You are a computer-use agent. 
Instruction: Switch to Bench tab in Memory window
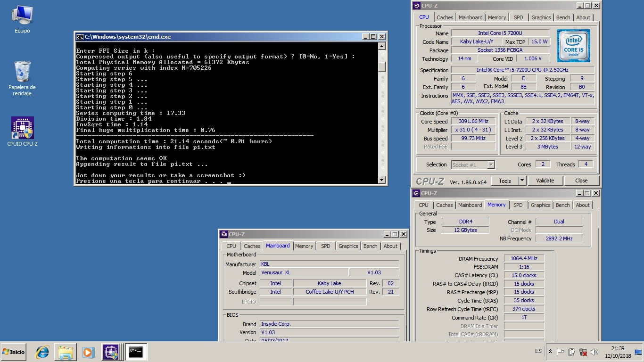tap(562, 205)
